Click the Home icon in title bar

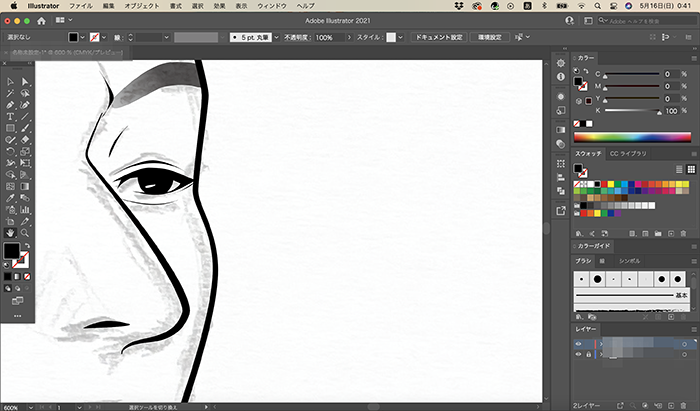pyautogui.click(x=41, y=21)
